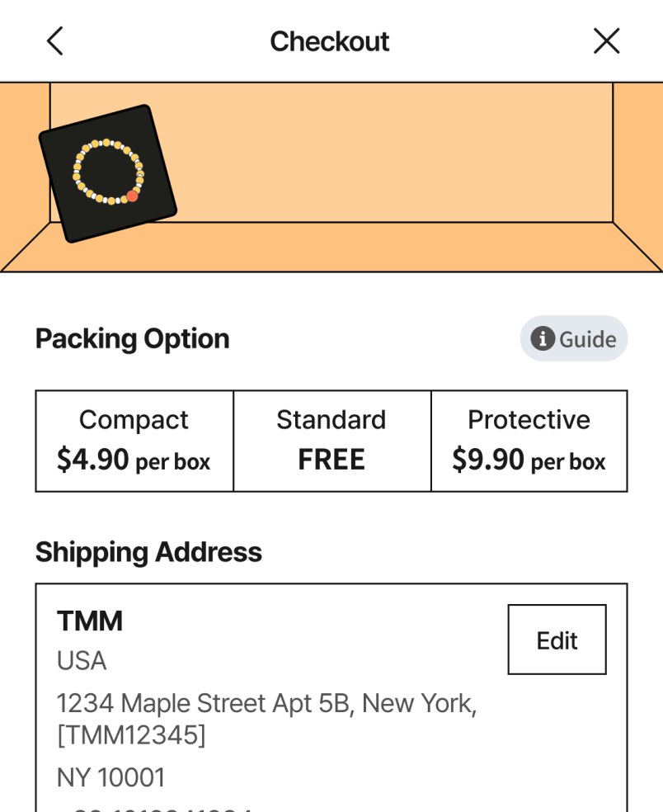Go back using the left arrow

(x=54, y=41)
